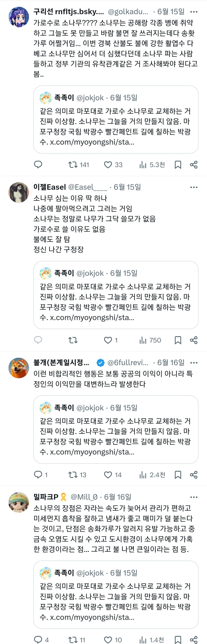This screenshot has height=644, width=207.
Task: Share 불개's post
Action: (194, 475)
